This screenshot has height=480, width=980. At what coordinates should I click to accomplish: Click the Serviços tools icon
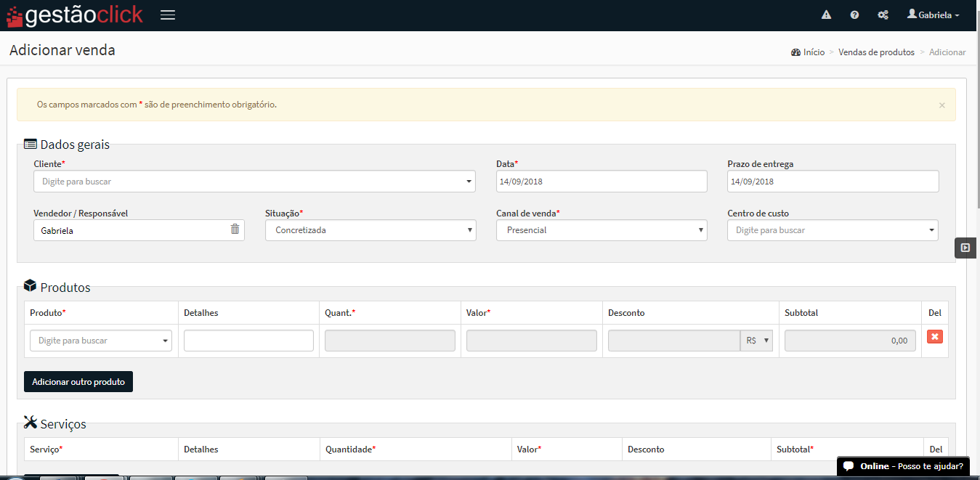31,423
